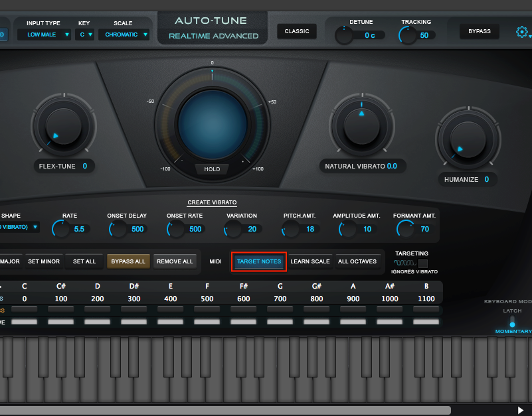Click the Onset Rate knob
The height and width of the screenshot is (416, 532).
176,229
